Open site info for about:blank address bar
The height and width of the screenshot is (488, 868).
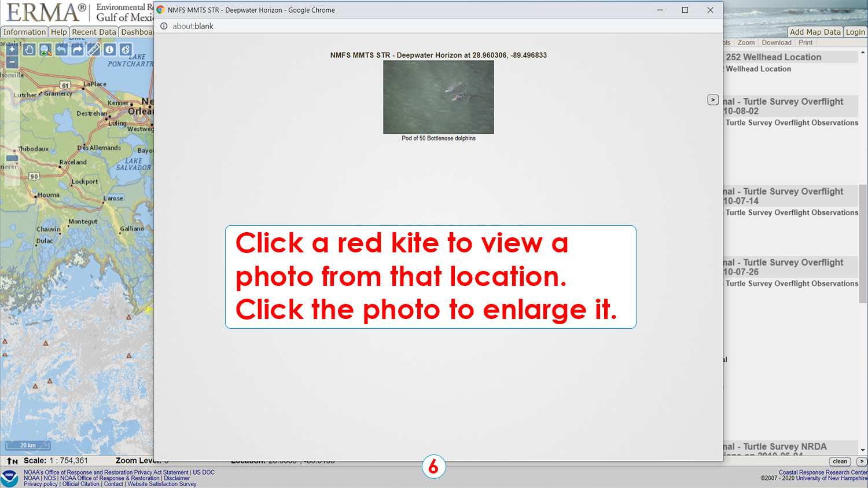point(164,26)
